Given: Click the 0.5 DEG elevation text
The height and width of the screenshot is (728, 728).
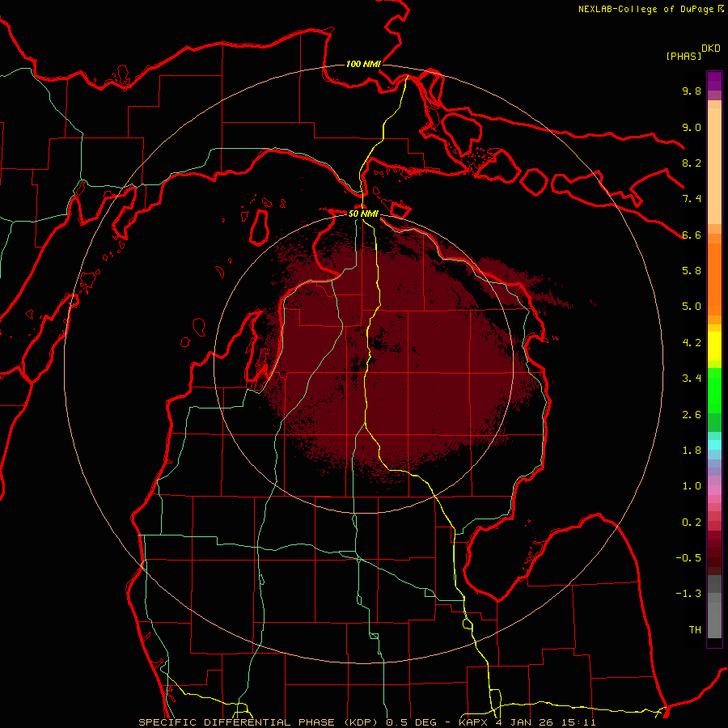Looking at the screenshot, I should pyautogui.click(x=412, y=722).
